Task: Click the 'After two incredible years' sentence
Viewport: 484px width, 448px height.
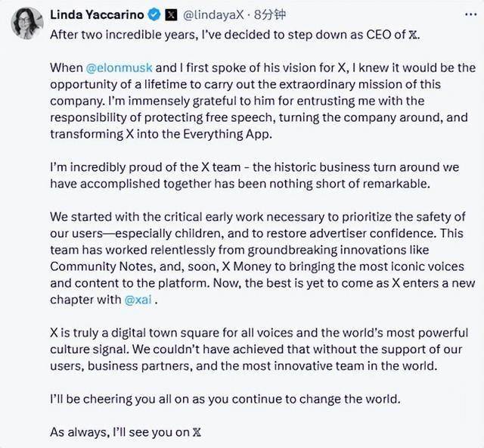Action: [235, 35]
